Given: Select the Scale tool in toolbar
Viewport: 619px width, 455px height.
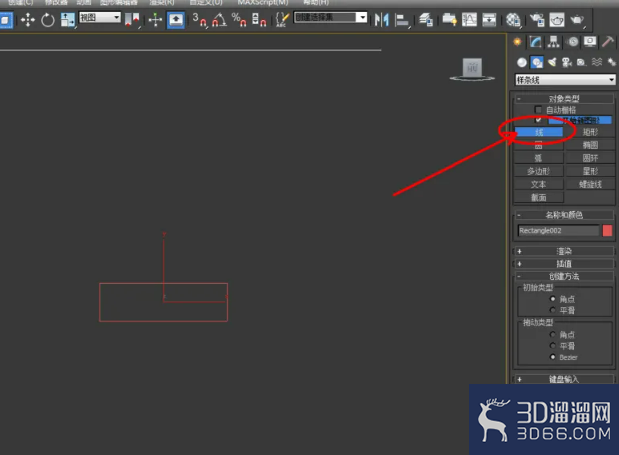Looking at the screenshot, I should pos(68,20).
